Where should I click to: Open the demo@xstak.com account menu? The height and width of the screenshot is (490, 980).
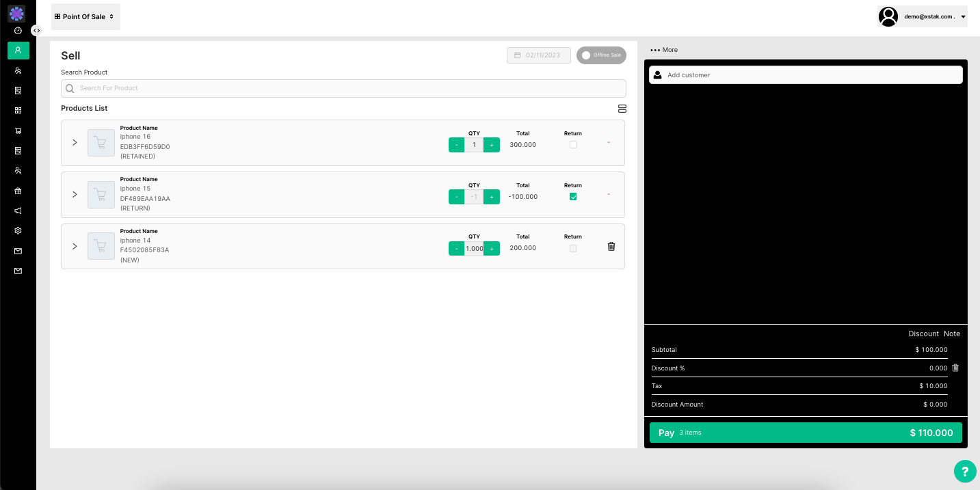923,16
